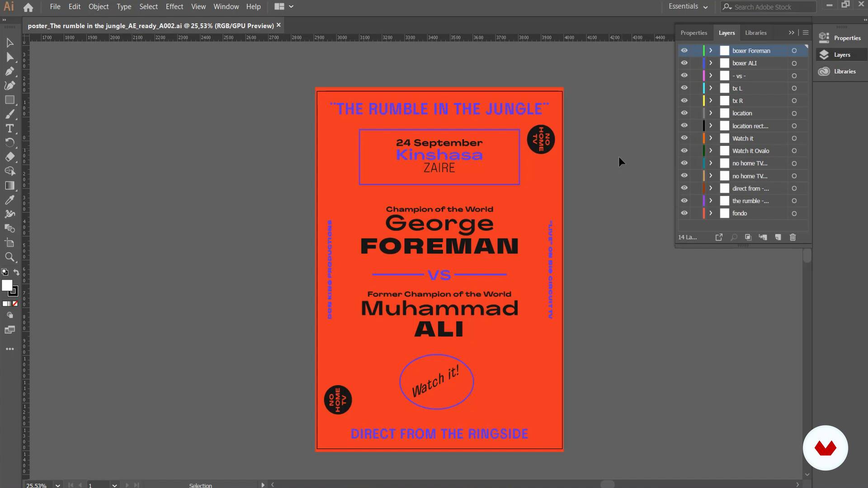868x488 pixels.
Task: Expand the boxer ALI layer
Action: pos(711,63)
